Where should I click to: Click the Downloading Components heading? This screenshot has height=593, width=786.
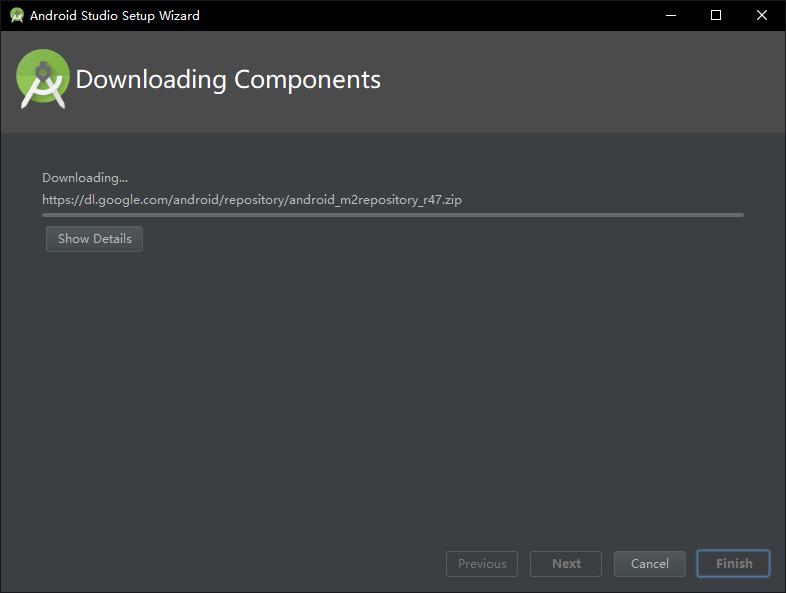(228, 80)
